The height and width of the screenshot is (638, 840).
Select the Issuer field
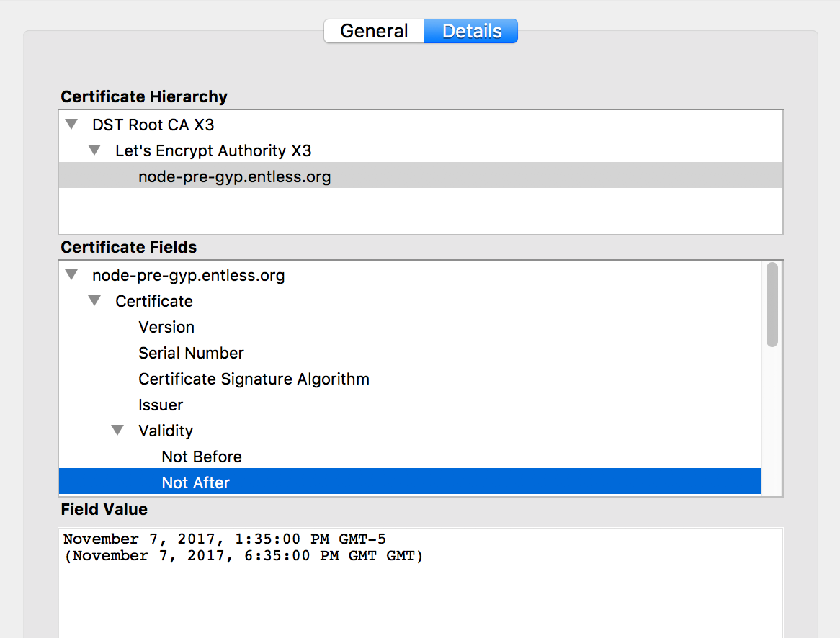(410, 405)
